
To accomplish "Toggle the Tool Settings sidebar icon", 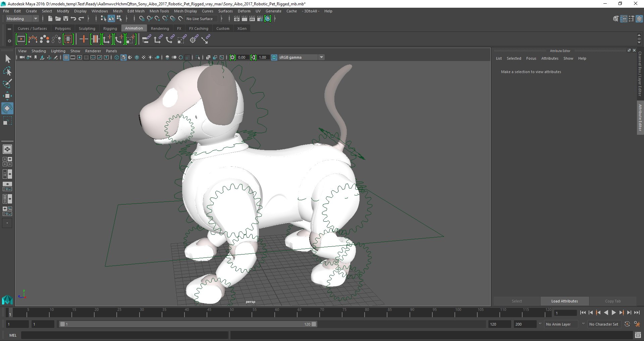I will (631, 19).
